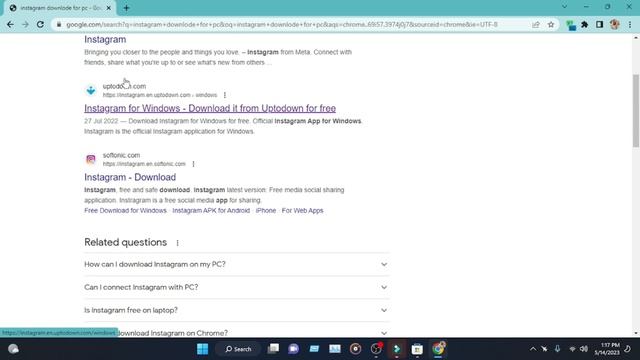Click the green extension icon in toolbar
The width and height of the screenshot is (640, 360).
point(571,25)
